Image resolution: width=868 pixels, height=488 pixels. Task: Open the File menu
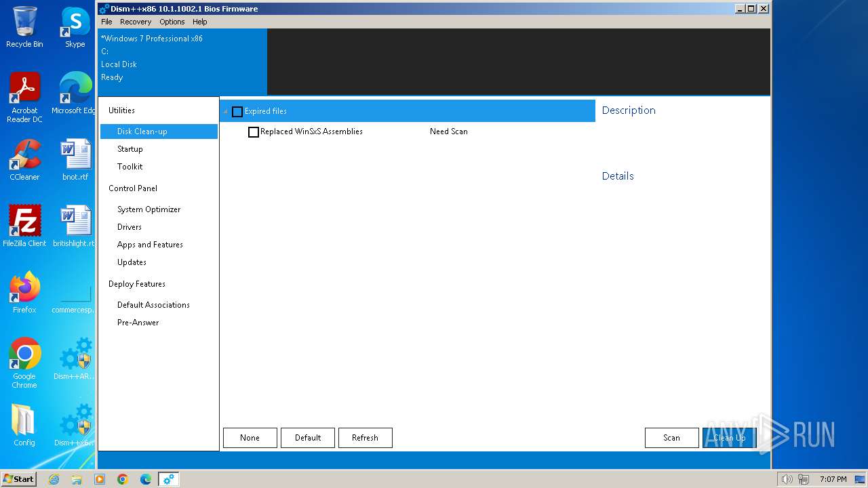pos(106,22)
